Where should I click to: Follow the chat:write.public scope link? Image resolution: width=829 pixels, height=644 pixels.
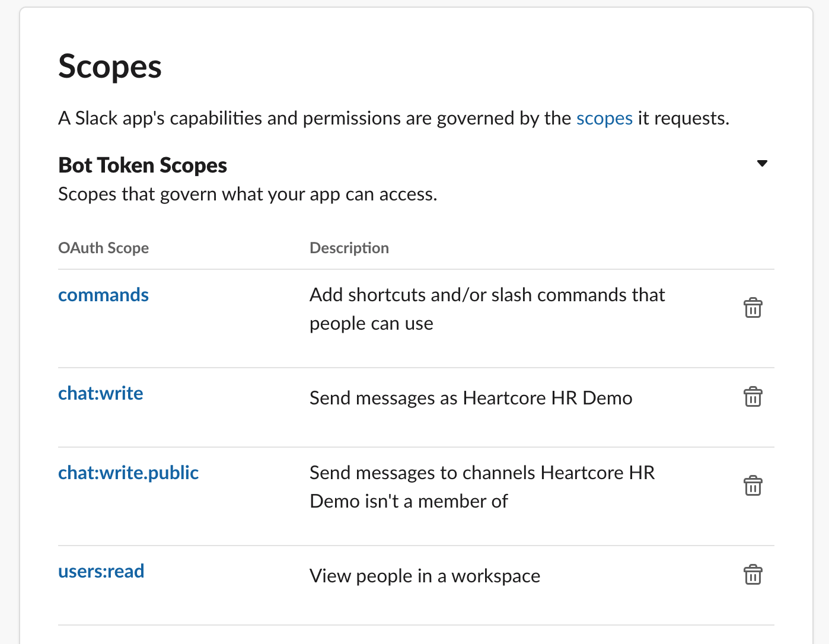[x=128, y=473]
